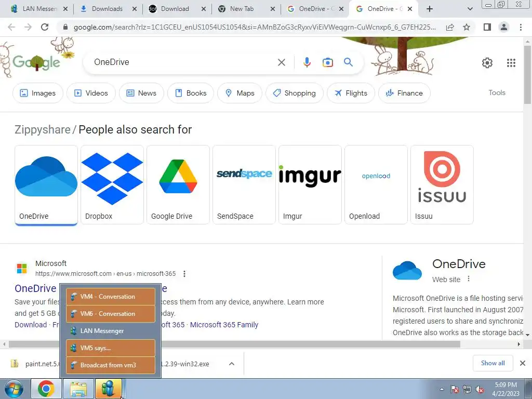The height and width of the screenshot is (399, 532).
Task: Open a new Chrome tab with plus
Action: tap(430, 9)
